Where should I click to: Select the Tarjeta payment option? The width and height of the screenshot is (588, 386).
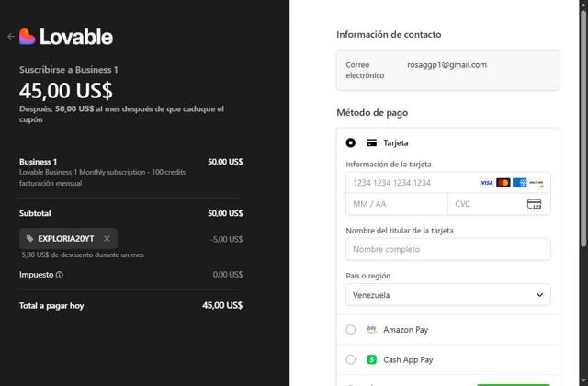coord(351,143)
